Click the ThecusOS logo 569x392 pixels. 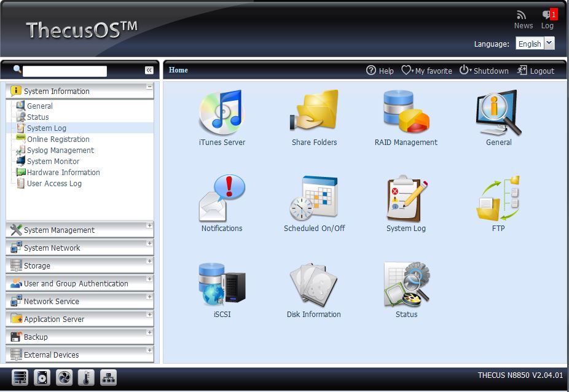[x=82, y=29]
